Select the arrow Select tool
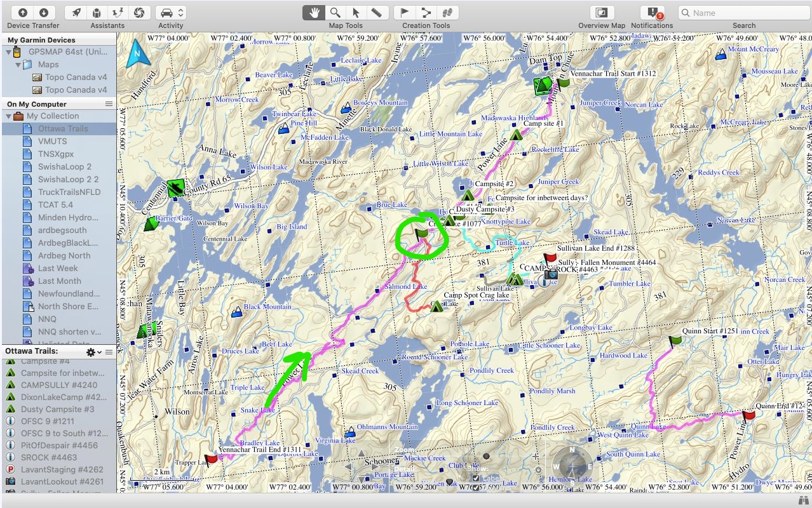The height and width of the screenshot is (508, 812). [x=356, y=13]
